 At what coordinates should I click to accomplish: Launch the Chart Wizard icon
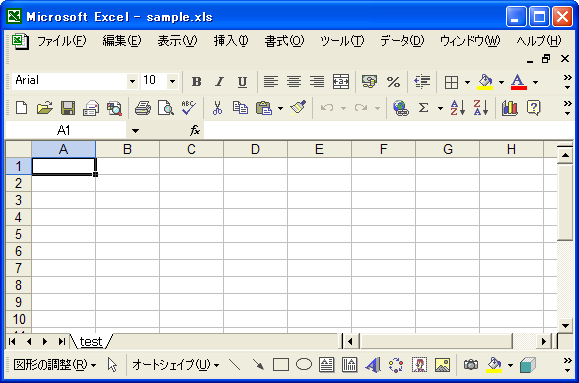pyautogui.click(x=510, y=108)
